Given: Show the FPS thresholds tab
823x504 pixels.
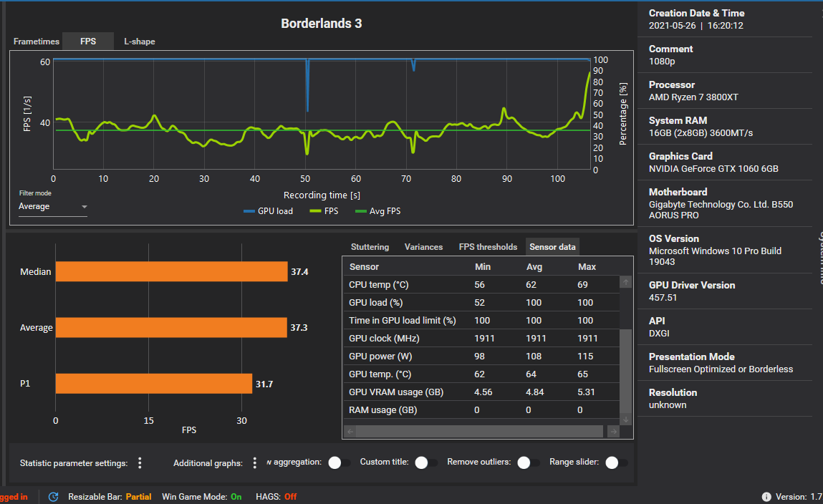Looking at the screenshot, I should pyautogui.click(x=488, y=247).
